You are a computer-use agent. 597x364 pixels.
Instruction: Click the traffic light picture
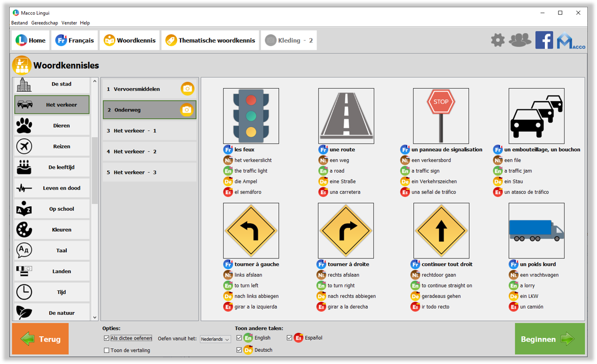click(x=251, y=116)
